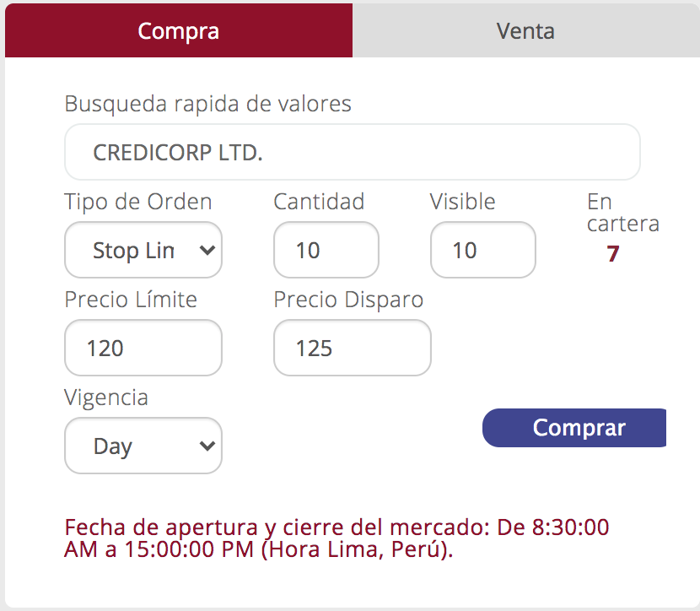
Task: Click the Tipo de Orden label
Action: (138, 202)
